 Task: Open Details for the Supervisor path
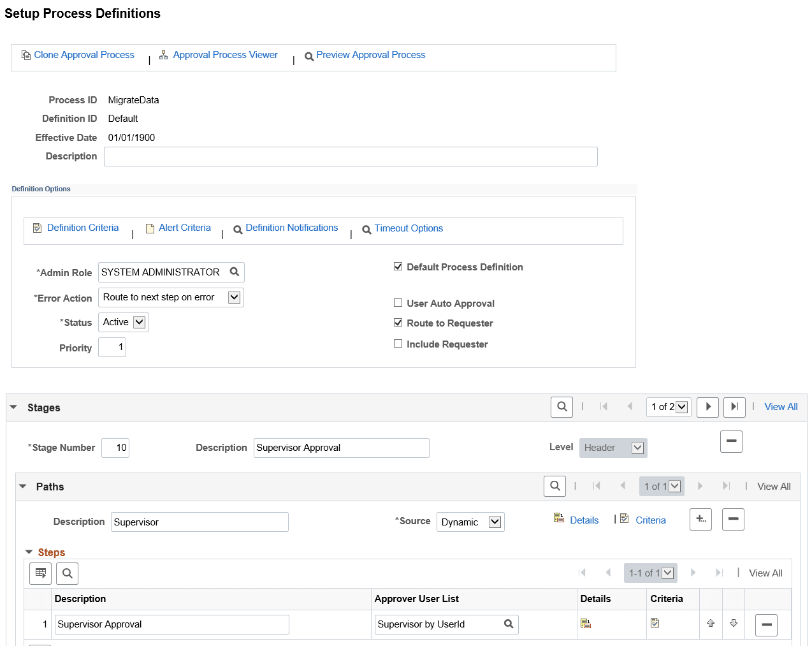[584, 520]
